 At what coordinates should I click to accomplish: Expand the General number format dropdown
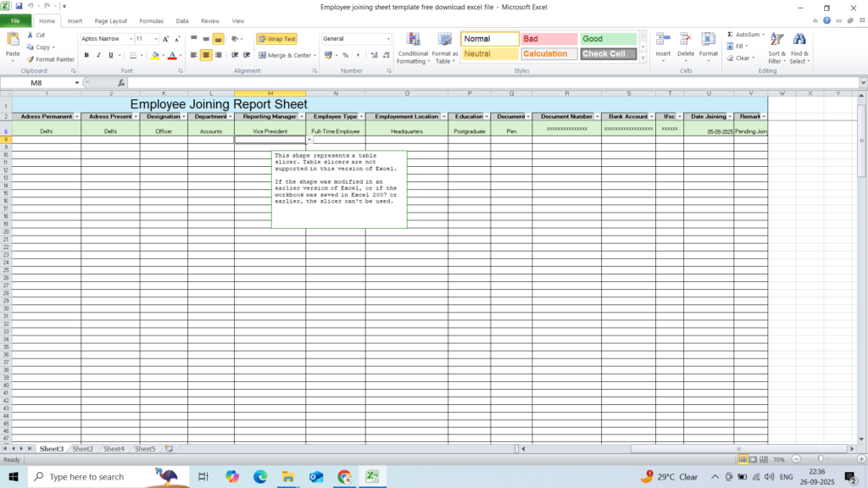tap(389, 39)
